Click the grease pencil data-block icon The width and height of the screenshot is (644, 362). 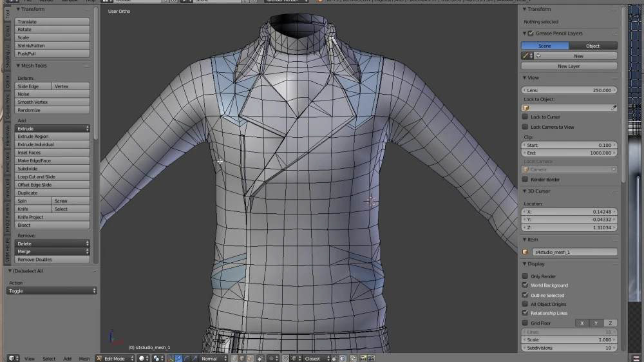pyautogui.click(x=526, y=56)
